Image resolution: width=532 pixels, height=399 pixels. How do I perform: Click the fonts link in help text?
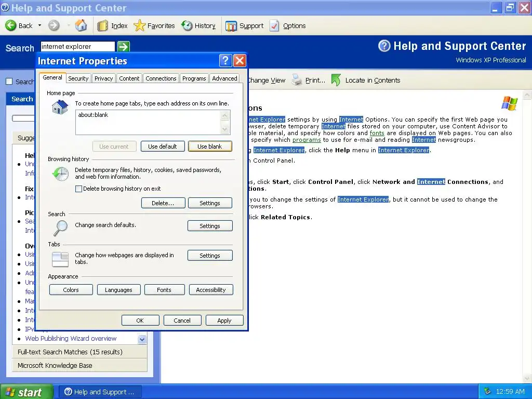click(x=377, y=133)
